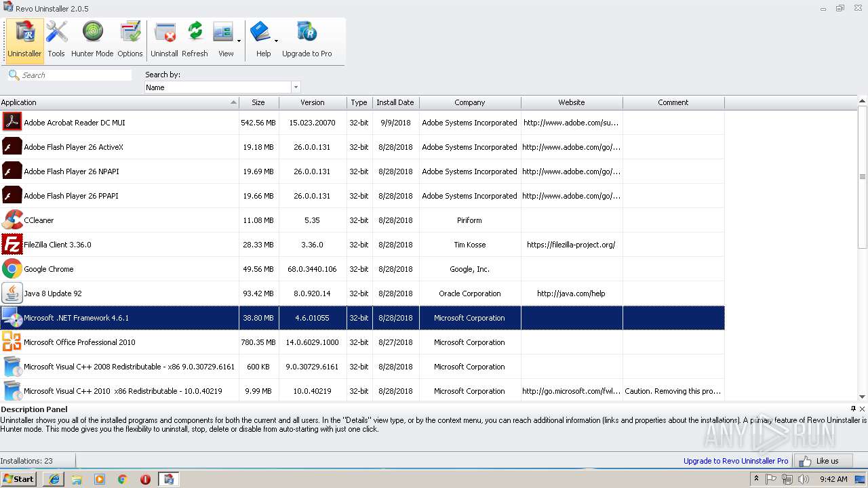Image resolution: width=868 pixels, height=488 pixels.
Task: Select Adobe Flash Player 26 PPAPI icon
Action: [12, 195]
